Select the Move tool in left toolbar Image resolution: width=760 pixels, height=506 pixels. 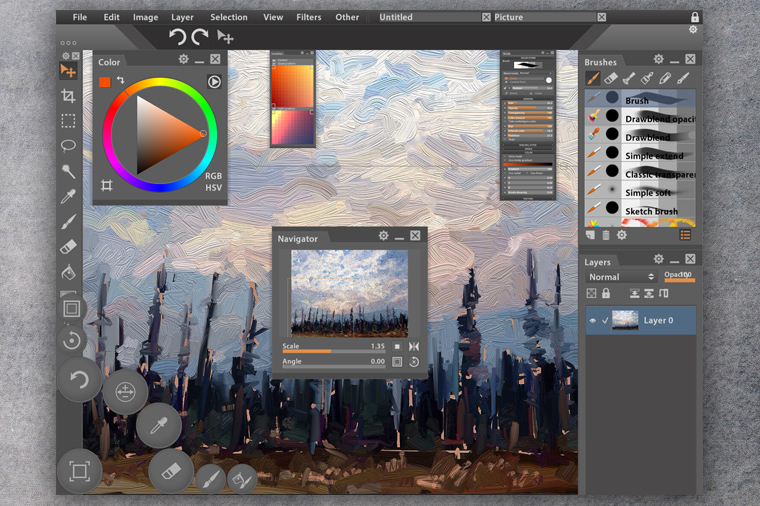pyautogui.click(x=68, y=71)
